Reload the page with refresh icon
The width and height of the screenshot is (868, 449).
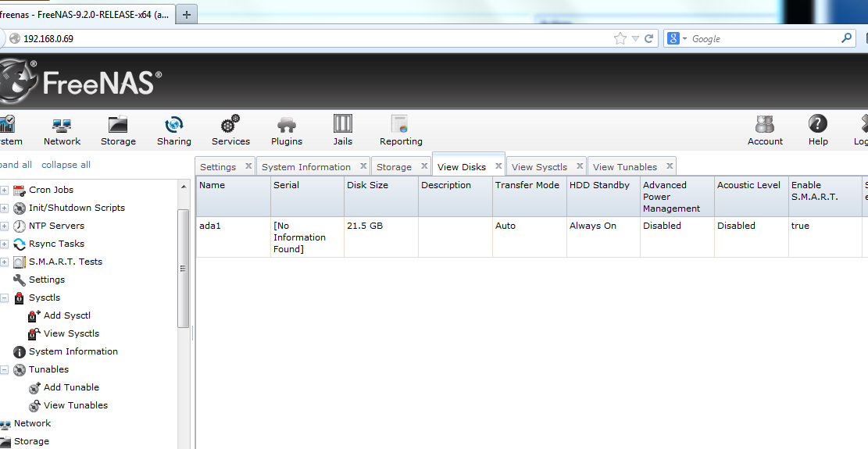tap(648, 38)
